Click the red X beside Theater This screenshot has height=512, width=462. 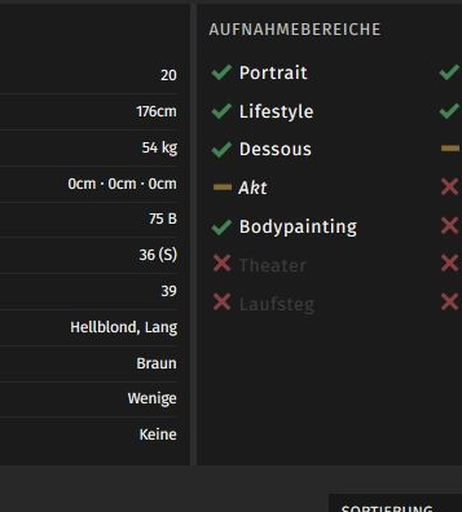222,263
